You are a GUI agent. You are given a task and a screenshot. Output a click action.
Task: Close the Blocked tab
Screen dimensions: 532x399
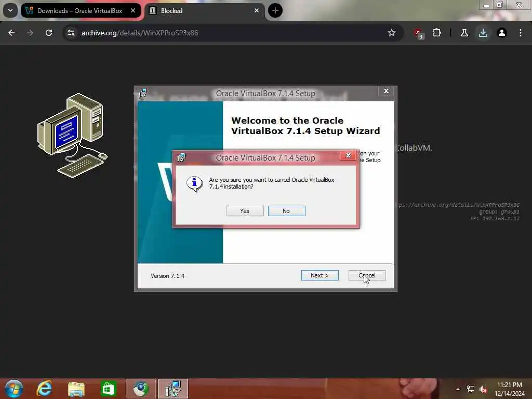[257, 10]
